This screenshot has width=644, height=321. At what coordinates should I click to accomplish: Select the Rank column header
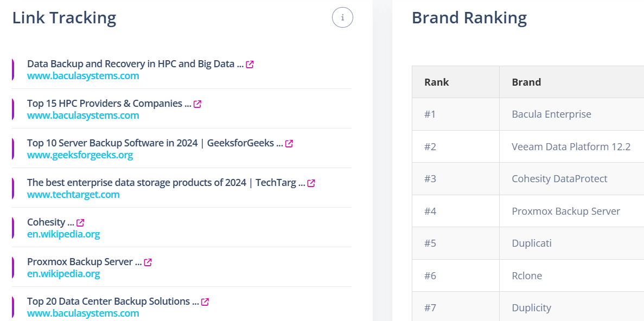[456, 82]
